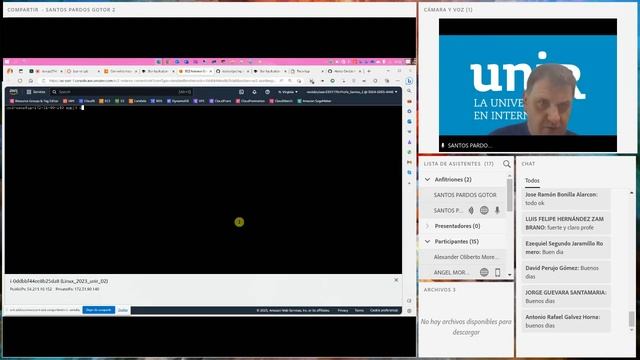Click Antonio Rafael Galvez Horna chat message
The image size is (640, 360).
566,321
